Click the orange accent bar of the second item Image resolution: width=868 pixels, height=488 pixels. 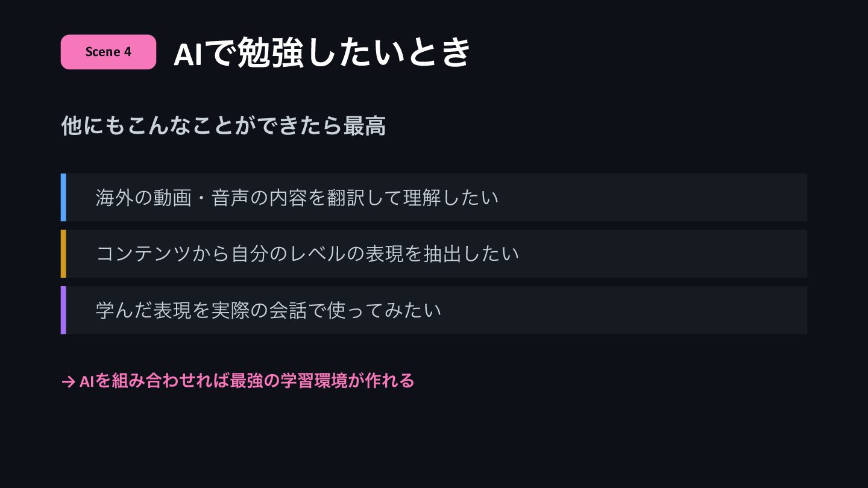[63, 254]
